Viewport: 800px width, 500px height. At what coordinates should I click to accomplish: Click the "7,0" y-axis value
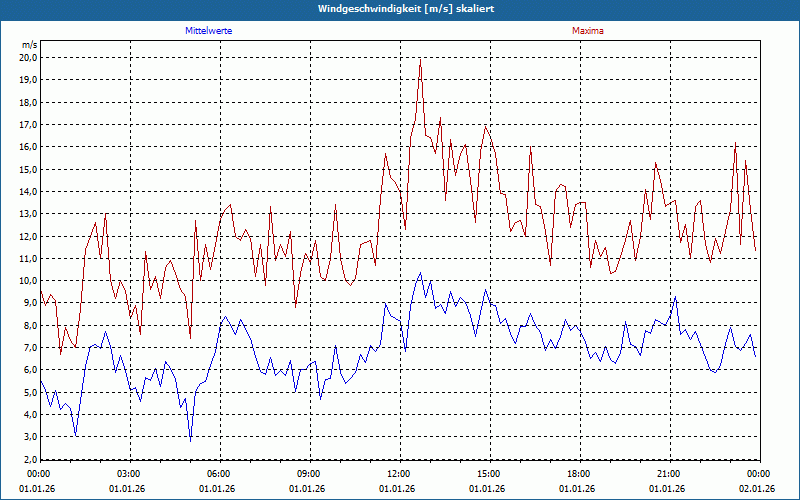point(31,348)
